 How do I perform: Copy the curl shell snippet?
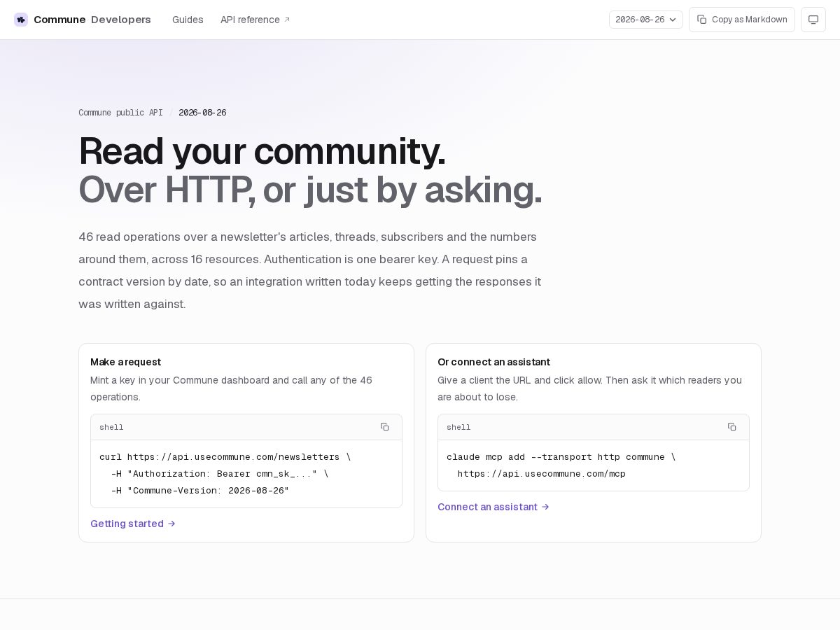tap(385, 427)
